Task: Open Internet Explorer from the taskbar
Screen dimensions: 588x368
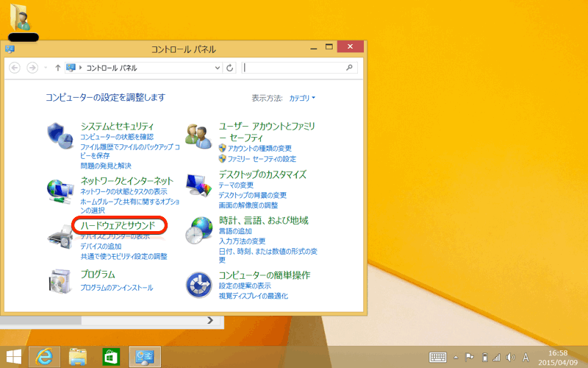Action: (44, 357)
